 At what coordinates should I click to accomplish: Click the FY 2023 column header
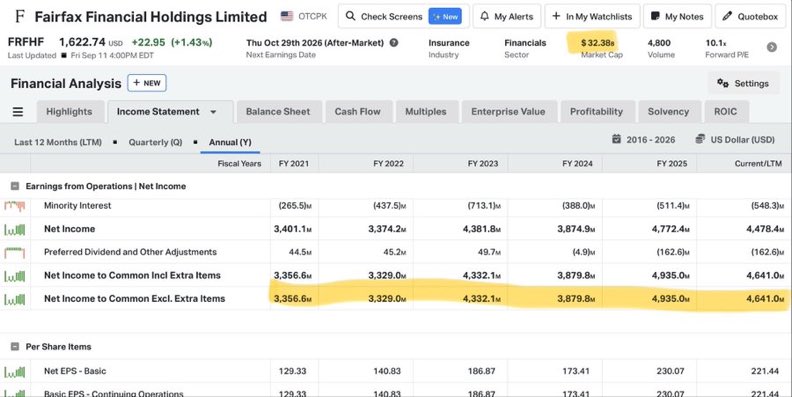click(483, 164)
